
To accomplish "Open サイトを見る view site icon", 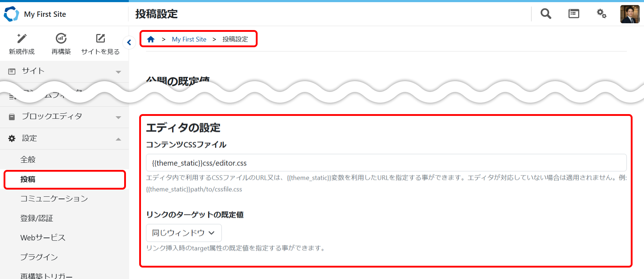I will point(101,39).
